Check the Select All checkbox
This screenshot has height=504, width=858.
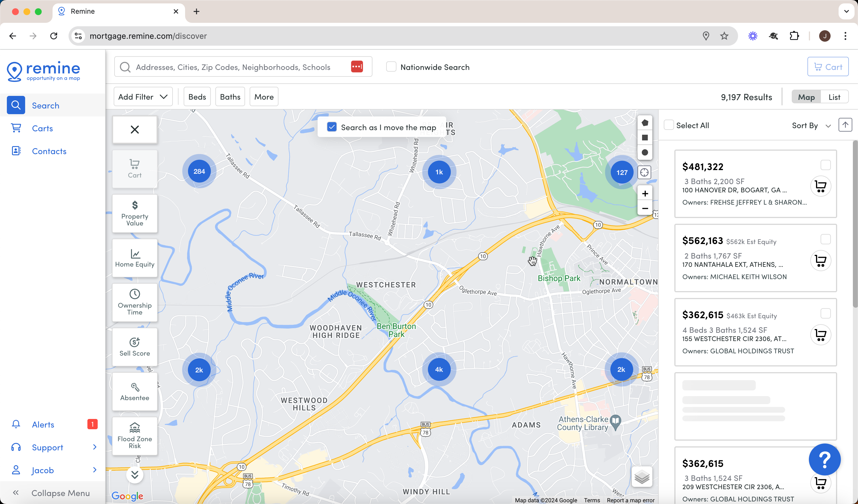669,125
